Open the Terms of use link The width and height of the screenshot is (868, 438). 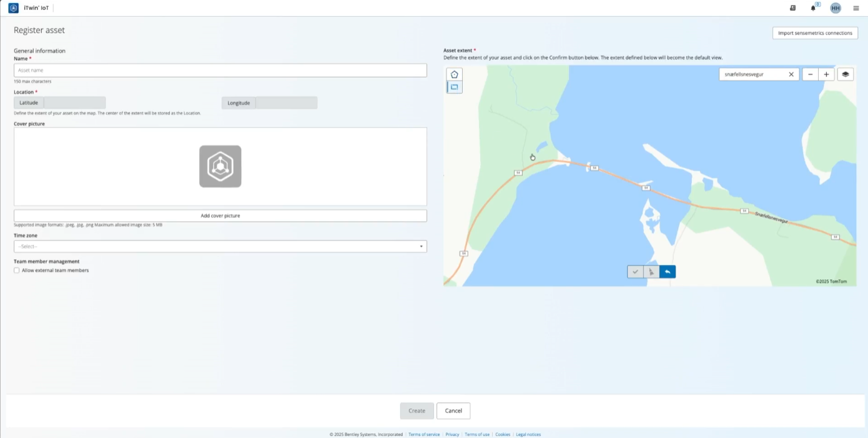click(x=477, y=434)
